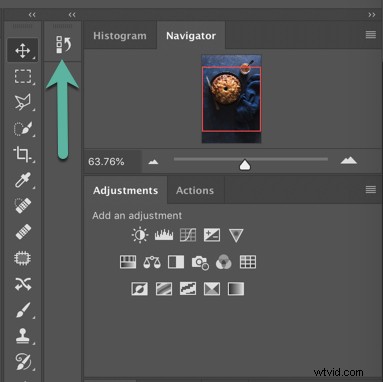383x382 pixels.
Task: Switch to the Navigator tab
Action: (191, 36)
